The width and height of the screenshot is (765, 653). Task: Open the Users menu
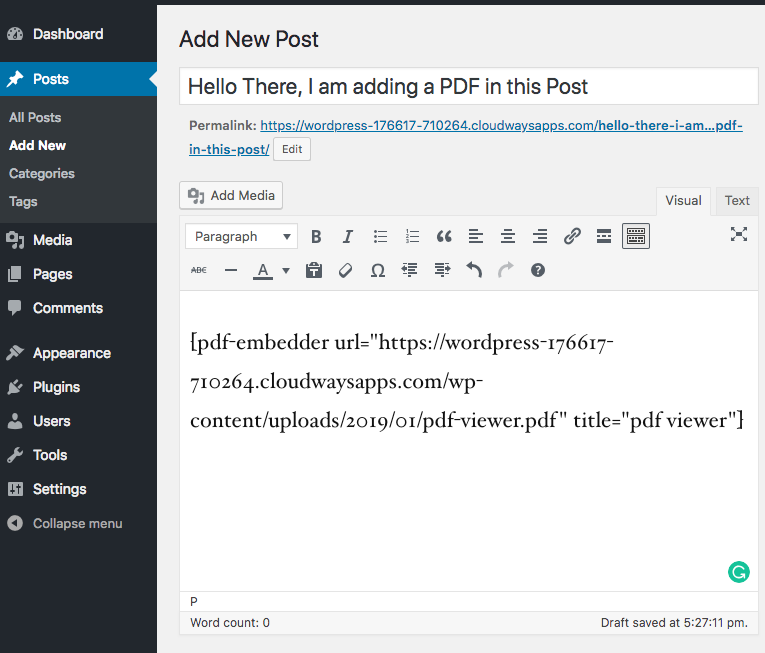click(x=78, y=421)
